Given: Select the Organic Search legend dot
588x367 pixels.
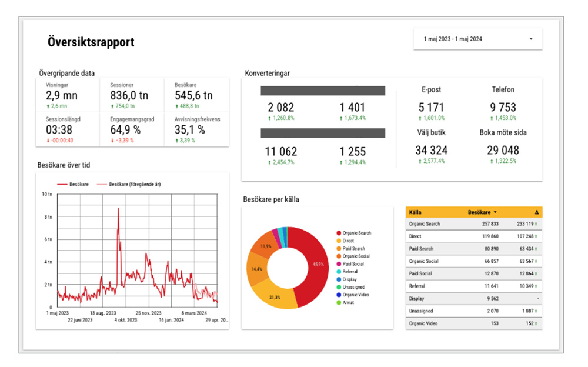Looking at the screenshot, I should 338,233.
